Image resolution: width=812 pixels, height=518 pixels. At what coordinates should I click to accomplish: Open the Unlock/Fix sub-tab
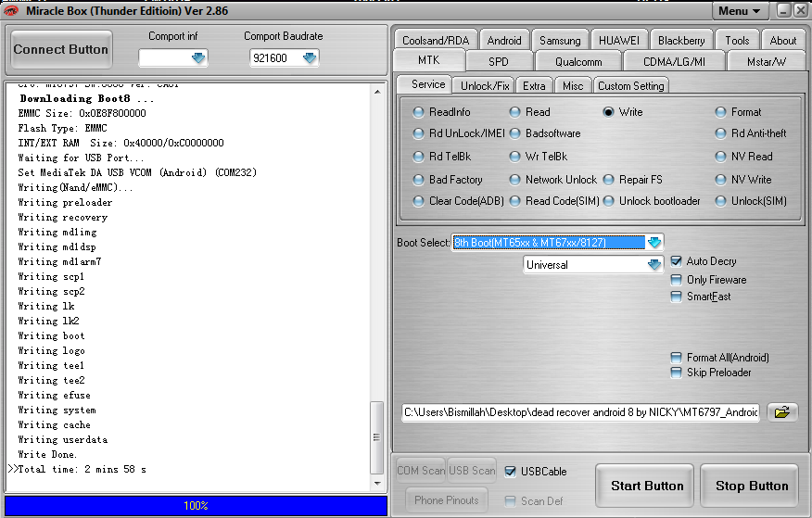click(x=485, y=86)
